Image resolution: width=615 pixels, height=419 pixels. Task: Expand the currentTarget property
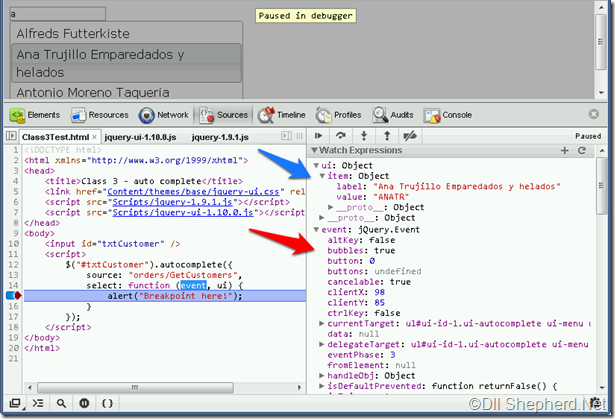[x=322, y=324]
